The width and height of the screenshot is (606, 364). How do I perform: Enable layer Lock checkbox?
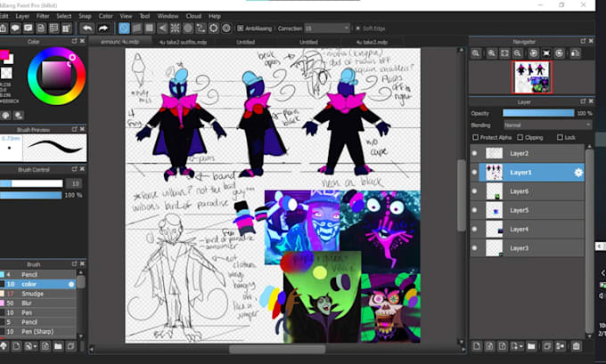[560, 137]
